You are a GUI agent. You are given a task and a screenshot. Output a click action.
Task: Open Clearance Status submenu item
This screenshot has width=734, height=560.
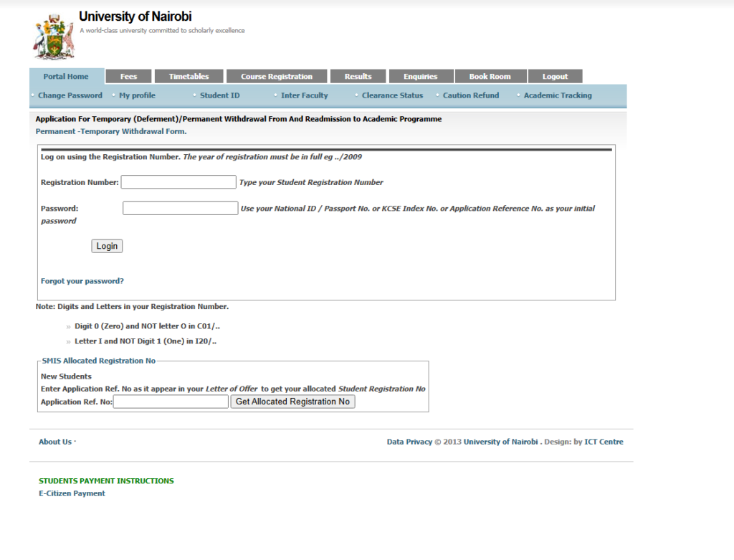click(392, 95)
